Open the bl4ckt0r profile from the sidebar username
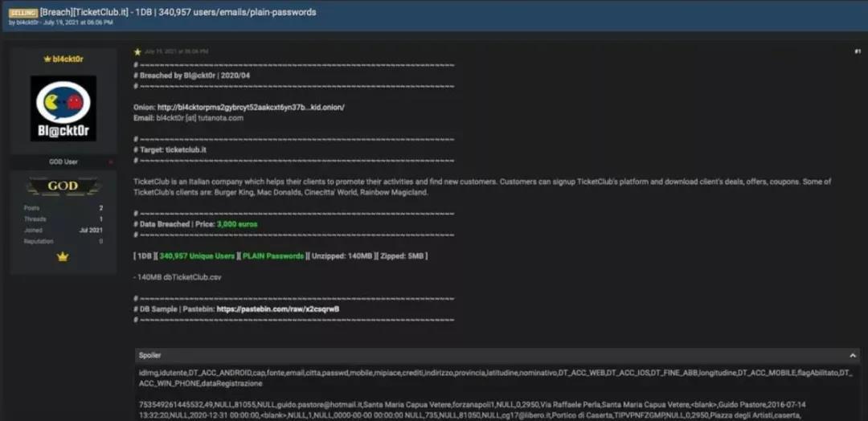 67,59
